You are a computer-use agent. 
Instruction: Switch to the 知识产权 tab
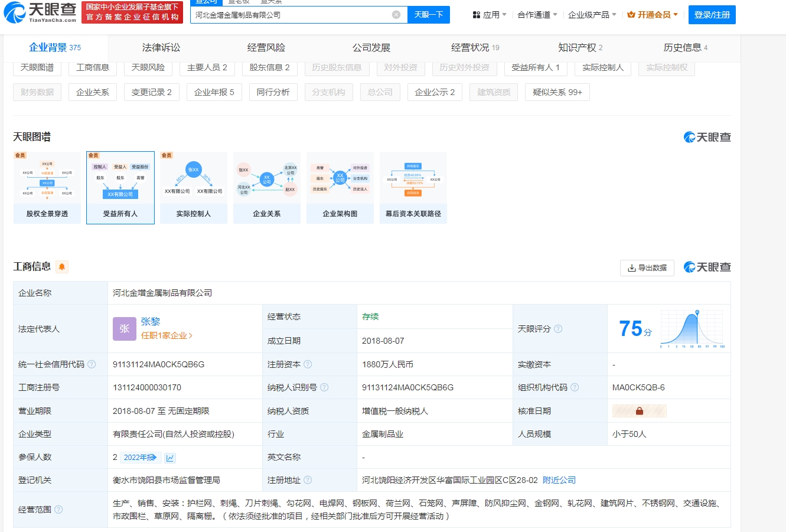pos(580,48)
